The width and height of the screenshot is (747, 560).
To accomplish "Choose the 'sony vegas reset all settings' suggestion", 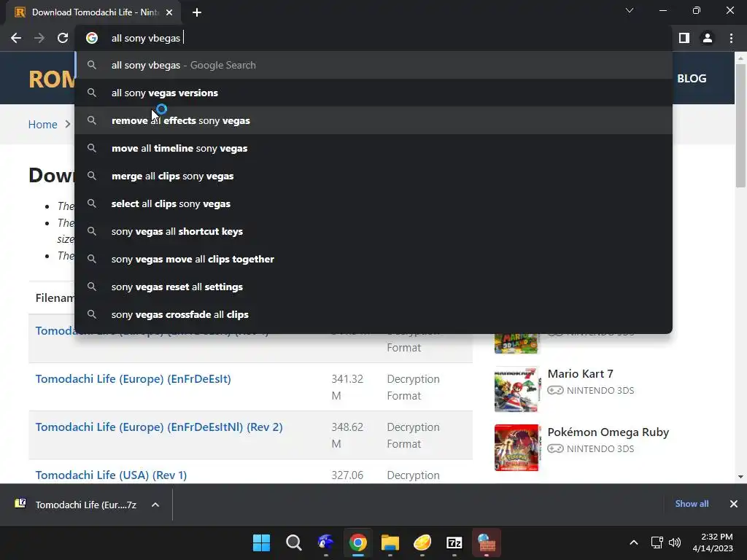I will (373, 287).
